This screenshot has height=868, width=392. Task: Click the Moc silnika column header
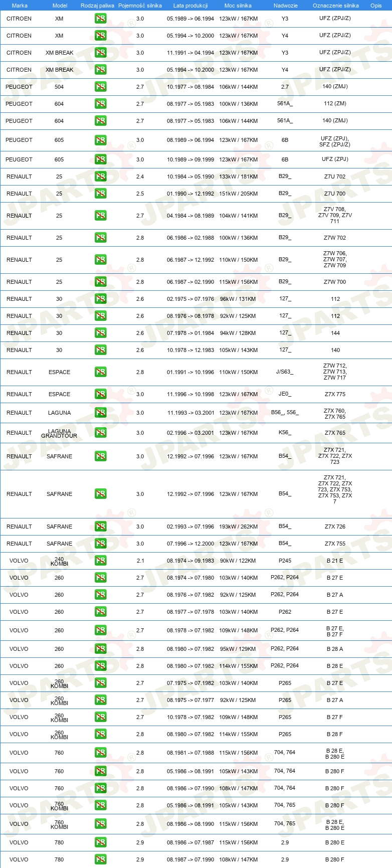click(x=238, y=6)
